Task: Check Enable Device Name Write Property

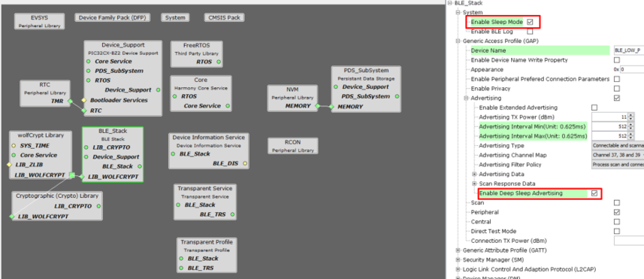Action: (x=616, y=60)
